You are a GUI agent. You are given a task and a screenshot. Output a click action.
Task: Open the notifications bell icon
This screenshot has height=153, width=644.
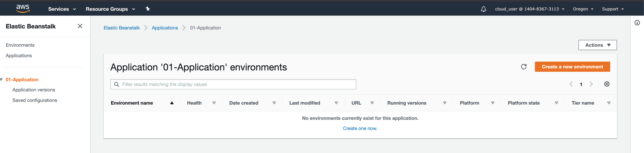(483, 9)
